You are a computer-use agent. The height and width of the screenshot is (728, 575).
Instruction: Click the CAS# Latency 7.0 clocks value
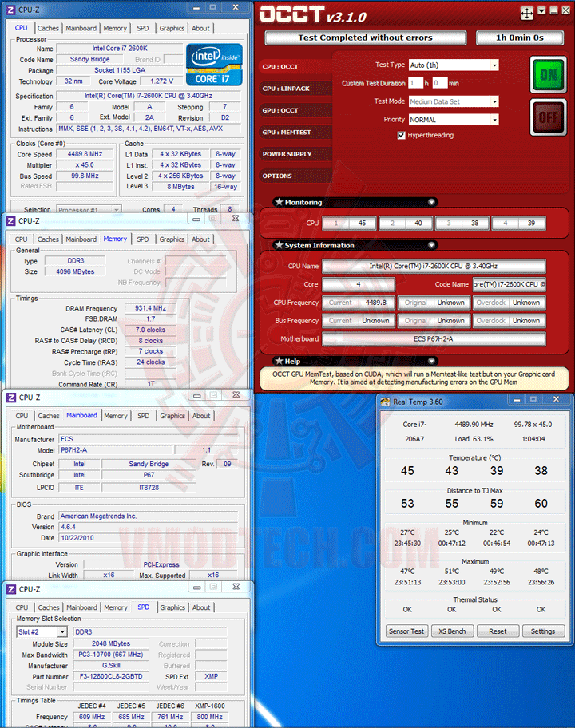click(150, 330)
